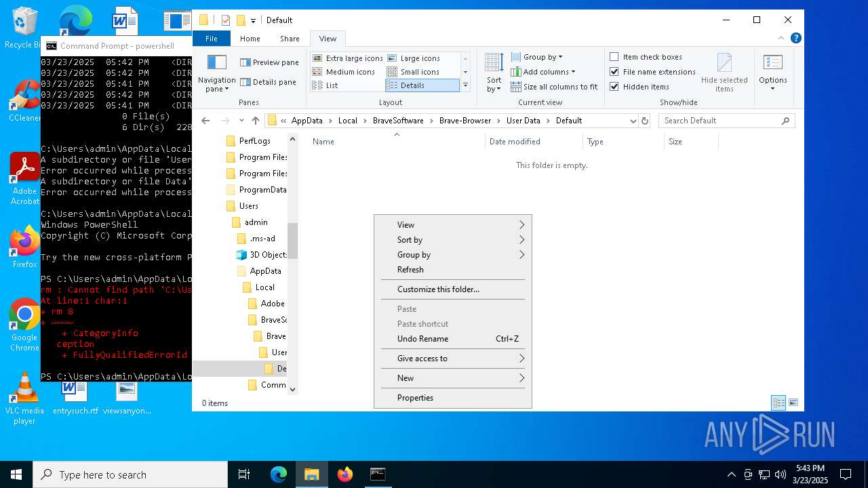868x488 pixels.
Task: Switch to the Share tab
Action: click(290, 39)
